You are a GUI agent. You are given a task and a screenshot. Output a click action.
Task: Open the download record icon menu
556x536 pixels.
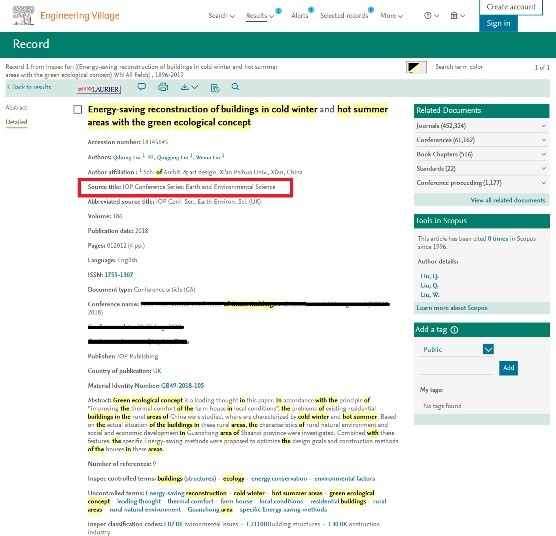[x=189, y=87]
